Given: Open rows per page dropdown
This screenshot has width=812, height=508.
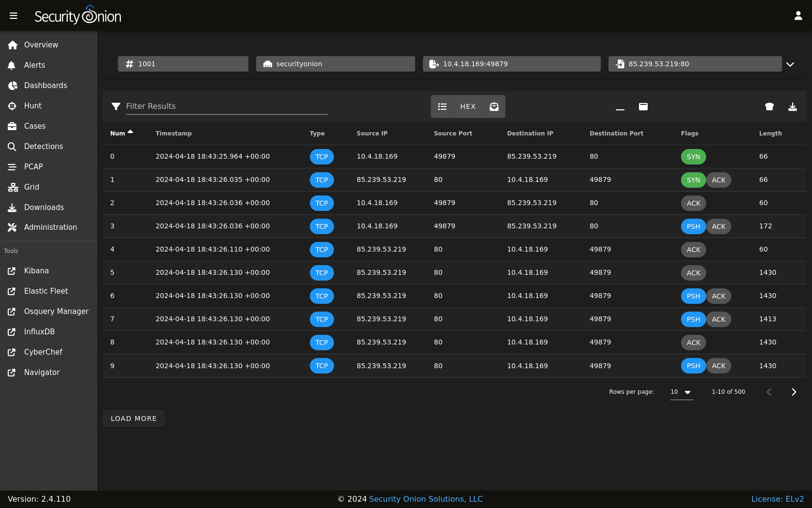Looking at the screenshot, I should pyautogui.click(x=681, y=392).
